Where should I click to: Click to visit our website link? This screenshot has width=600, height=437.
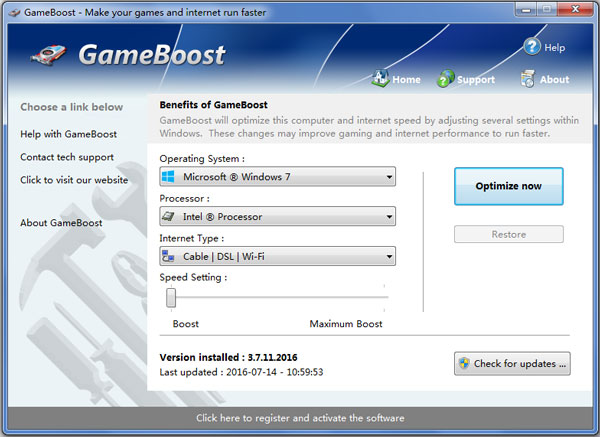74,180
